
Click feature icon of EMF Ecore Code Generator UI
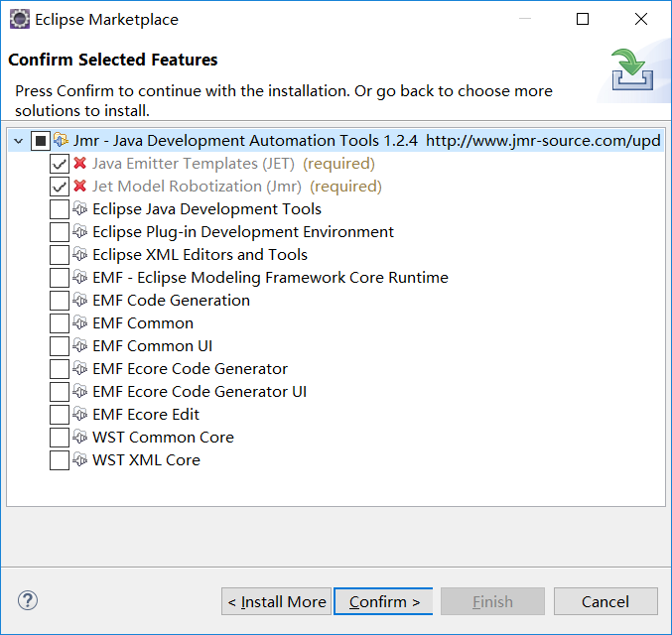(x=79, y=391)
